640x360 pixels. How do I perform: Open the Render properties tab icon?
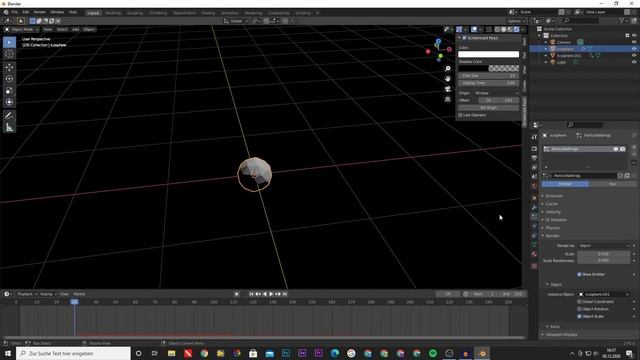[x=534, y=149]
